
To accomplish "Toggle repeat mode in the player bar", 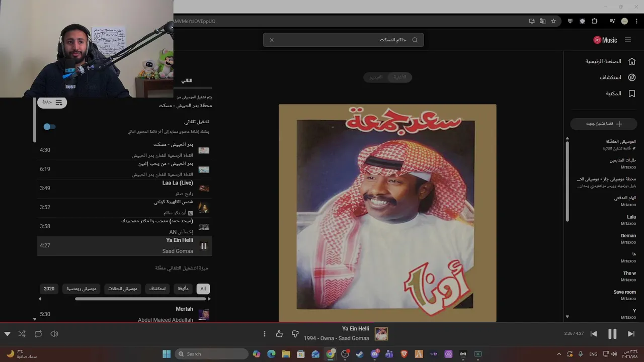I will 38,334.
